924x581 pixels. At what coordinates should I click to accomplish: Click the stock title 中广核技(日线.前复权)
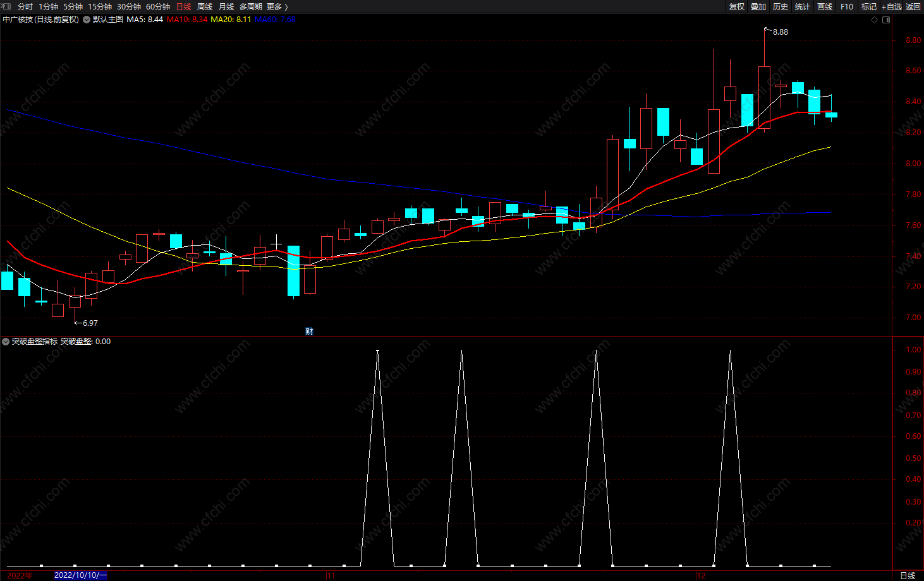click(x=41, y=20)
